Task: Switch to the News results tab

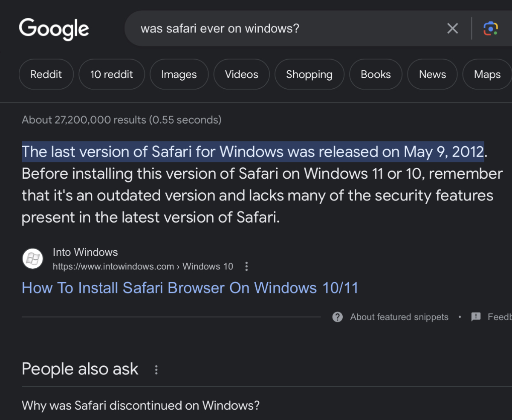Action: 432,74
